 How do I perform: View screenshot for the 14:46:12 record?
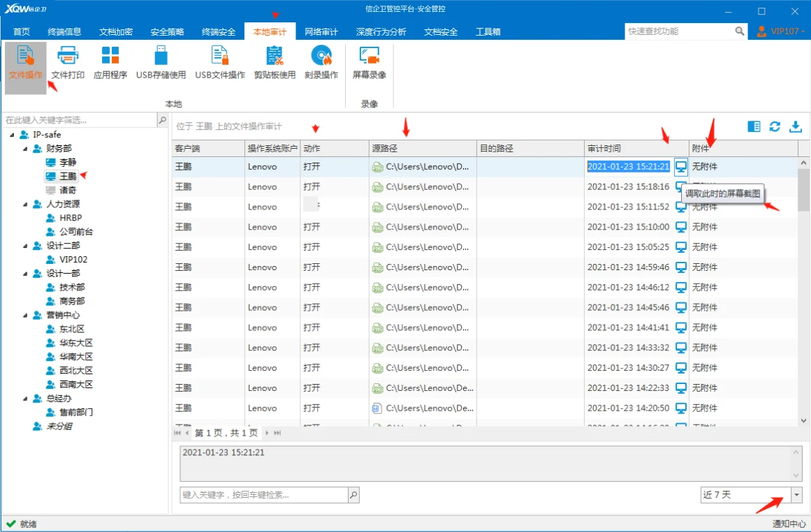point(681,288)
